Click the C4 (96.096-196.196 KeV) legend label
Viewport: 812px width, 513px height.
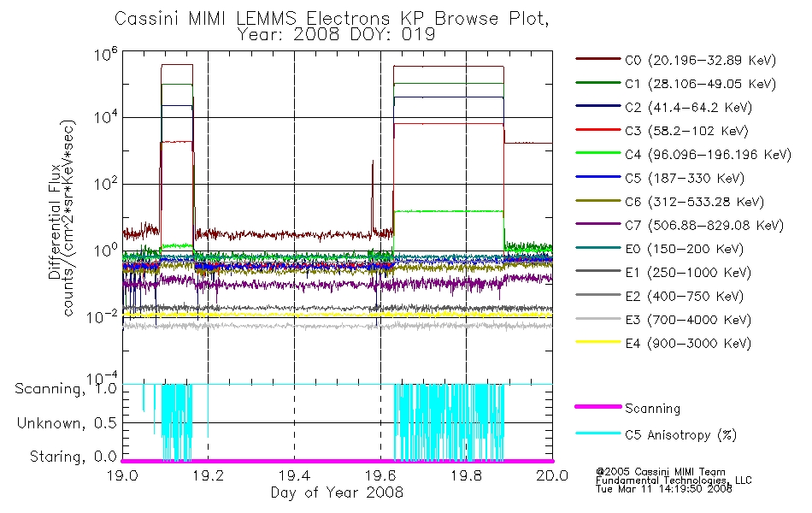coord(708,155)
